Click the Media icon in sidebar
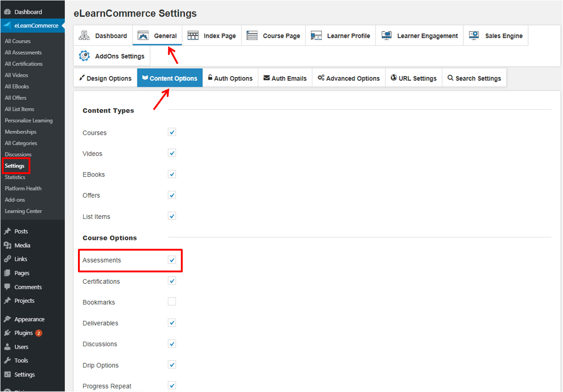Screen dimensions: 563x392 coord(7,245)
